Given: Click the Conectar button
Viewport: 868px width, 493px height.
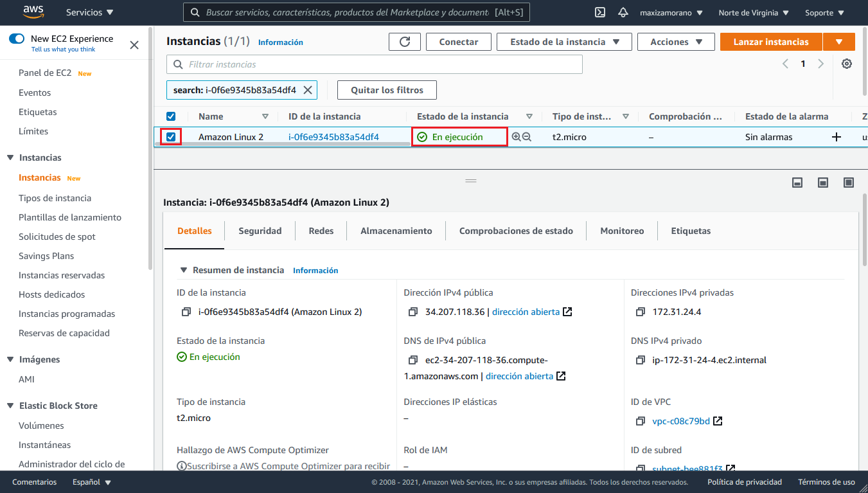Looking at the screenshot, I should click(459, 42).
